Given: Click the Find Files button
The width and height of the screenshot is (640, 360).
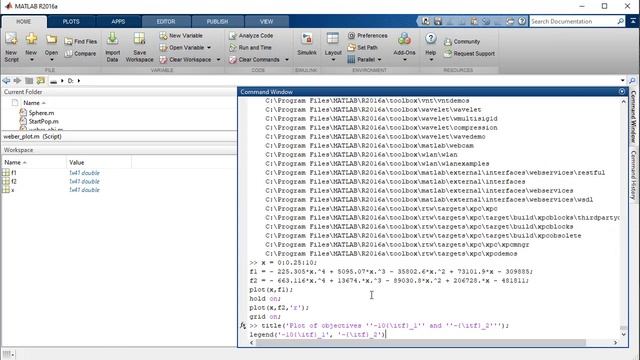Looking at the screenshot, I should tap(81, 41).
